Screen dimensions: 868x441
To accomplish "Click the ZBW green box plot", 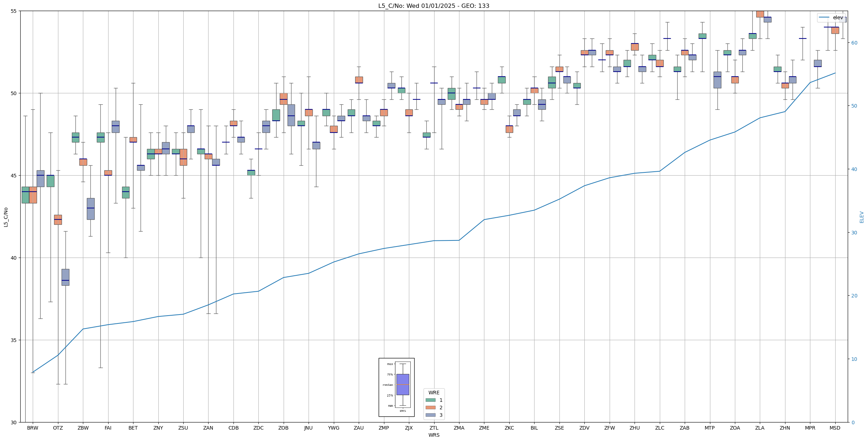I will [x=75, y=138].
